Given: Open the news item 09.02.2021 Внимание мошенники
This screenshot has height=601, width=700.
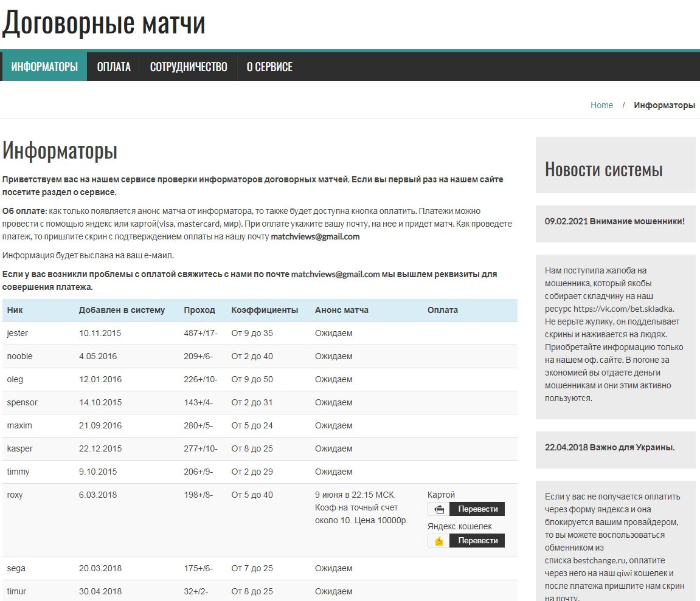Looking at the screenshot, I should pyautogui.click(x=615, y=222).
